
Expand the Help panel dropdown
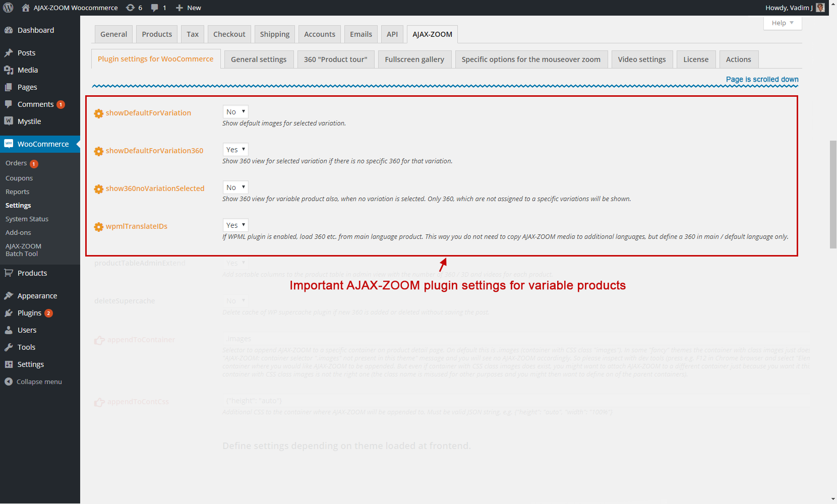tap(783, 23)
